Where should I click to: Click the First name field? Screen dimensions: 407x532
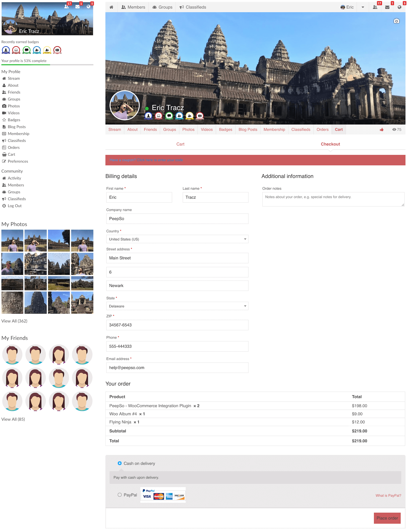(139, 197)
